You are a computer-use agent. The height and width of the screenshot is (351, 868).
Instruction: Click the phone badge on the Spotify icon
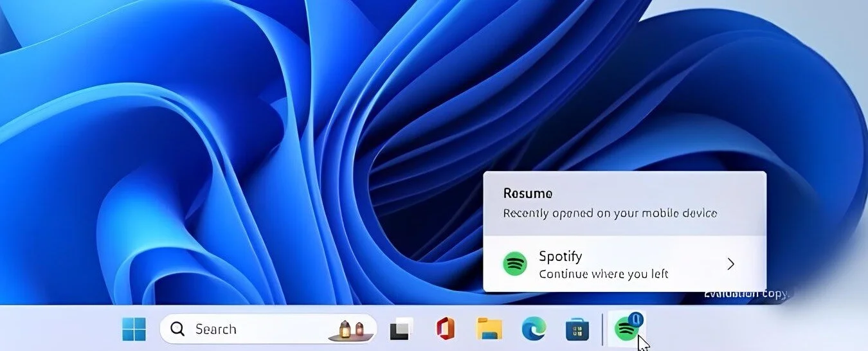click(x=636, y=319)
